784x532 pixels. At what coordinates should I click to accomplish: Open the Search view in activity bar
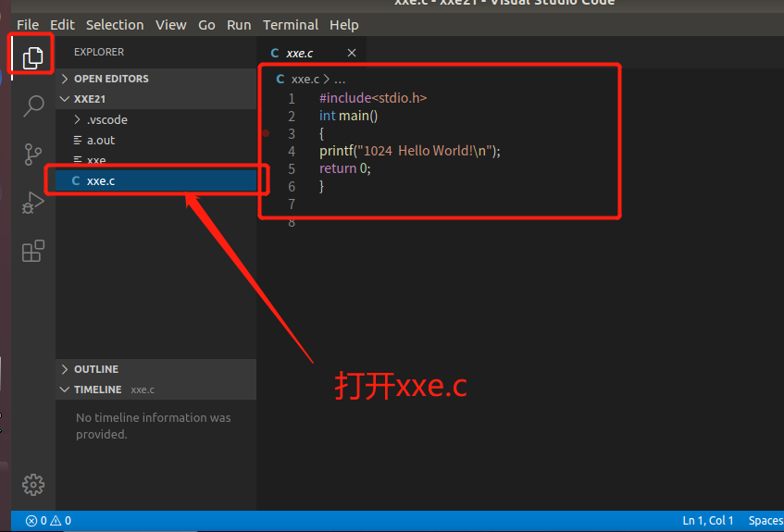point(33,105)
